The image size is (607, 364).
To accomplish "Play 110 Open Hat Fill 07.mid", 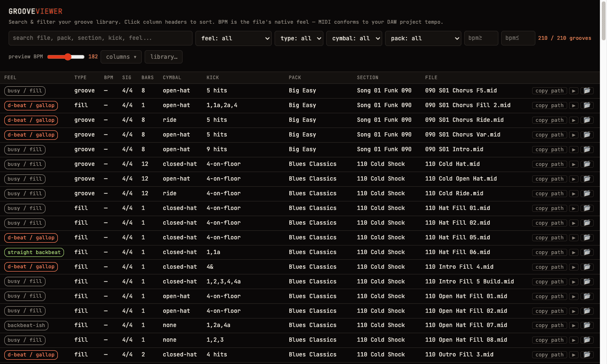I will [x=574, y=326].
